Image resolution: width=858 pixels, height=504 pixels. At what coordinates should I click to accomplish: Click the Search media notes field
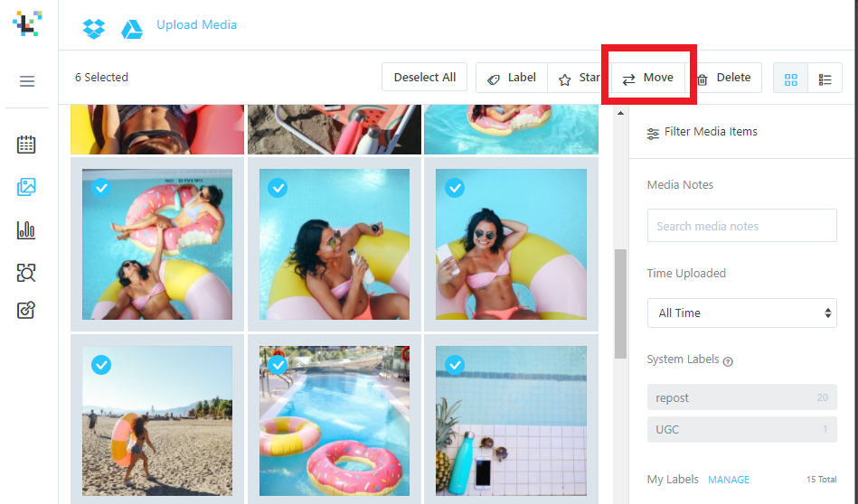click(741, 225)
